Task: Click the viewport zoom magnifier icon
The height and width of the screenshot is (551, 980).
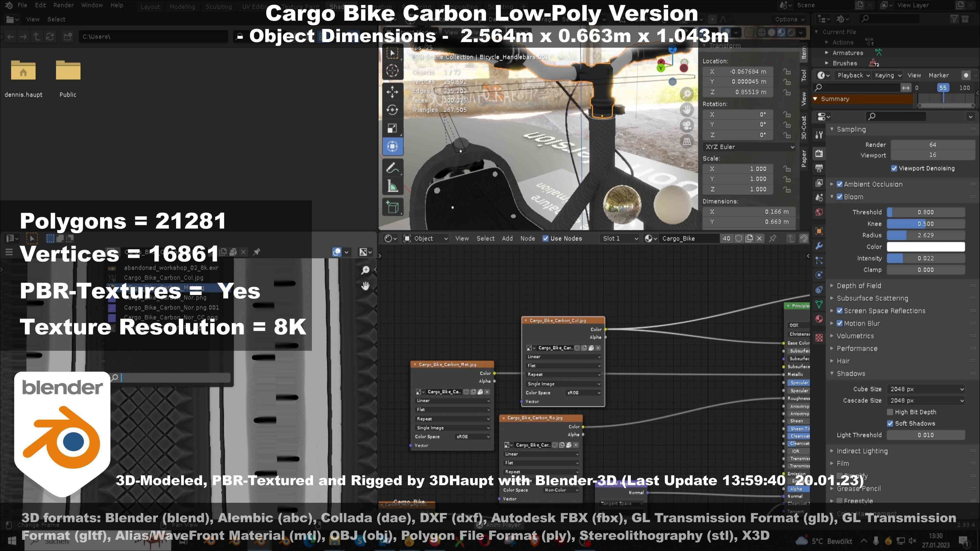Action: [x=687, y=94]
